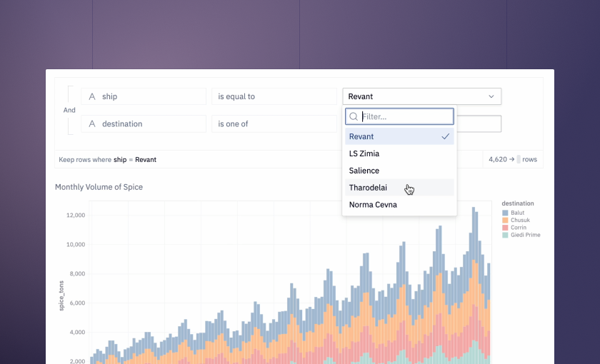
Task: Click the 12,000 y-axis tick label
Action: point(76,216)
